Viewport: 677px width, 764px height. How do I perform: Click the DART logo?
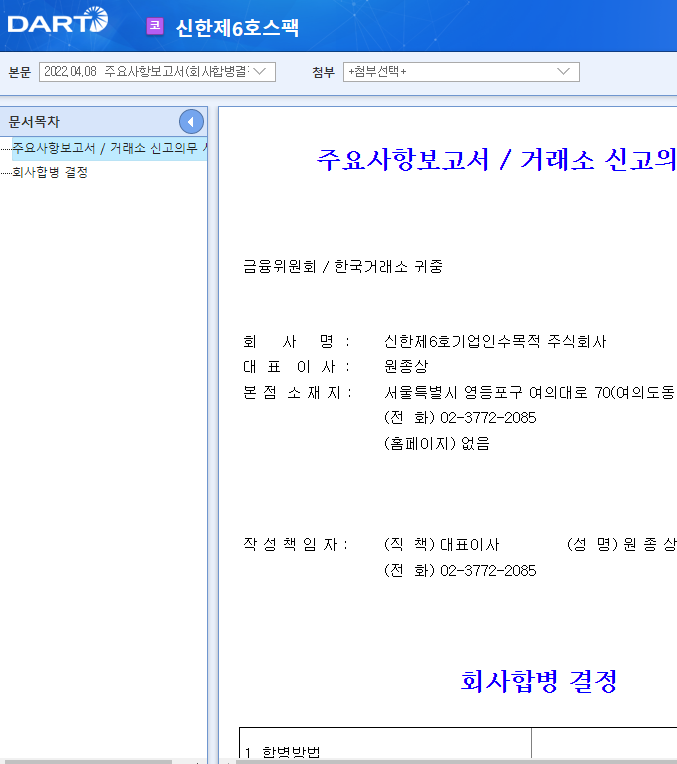(x=58, y=20)
